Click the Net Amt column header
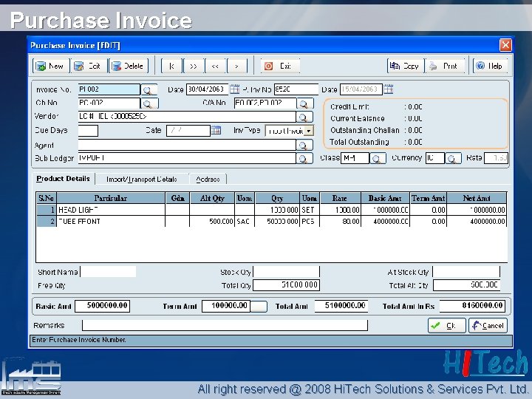The image size is (532, 399). coord(477,198)
